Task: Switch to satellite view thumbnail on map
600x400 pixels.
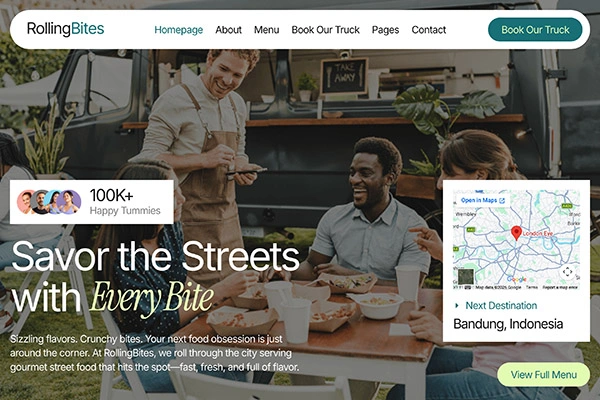Action: click(466, 277)
